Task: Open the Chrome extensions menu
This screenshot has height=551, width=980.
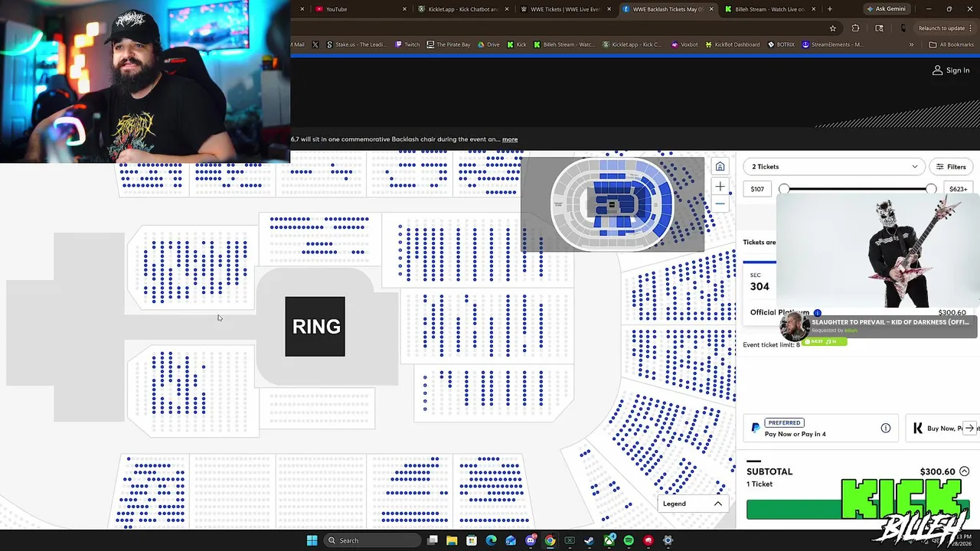Action: [x=855, y=28]
